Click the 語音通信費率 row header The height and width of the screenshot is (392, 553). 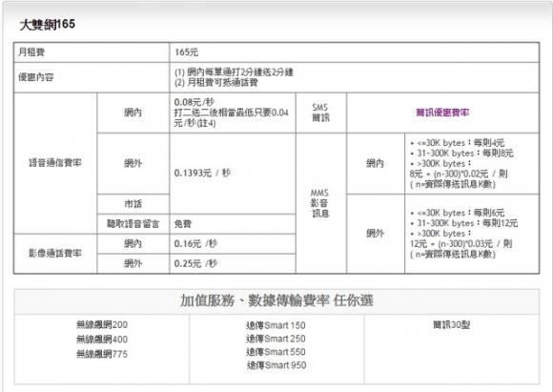(55, 163)
